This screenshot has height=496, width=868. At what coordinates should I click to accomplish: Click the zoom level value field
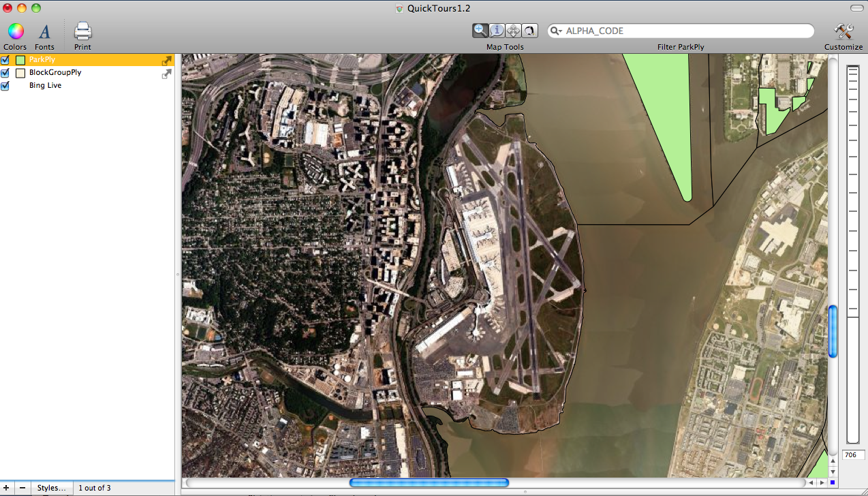coord(853,455)
